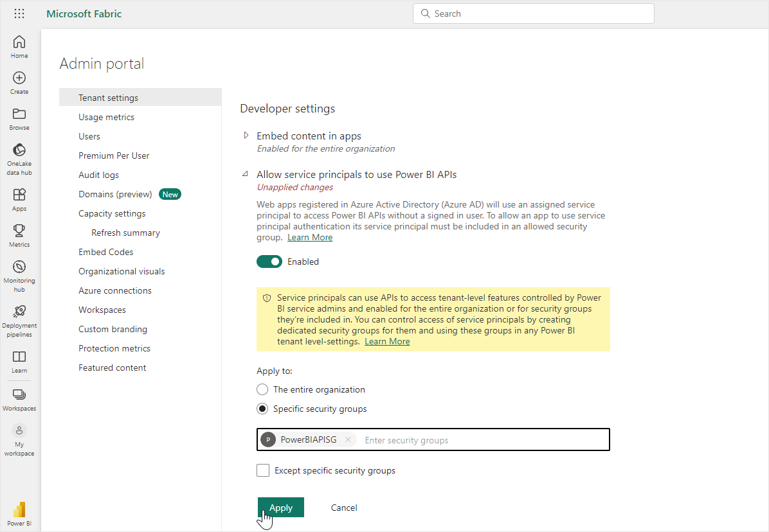
Task: Click the Create plus icon
Action: click(x=19, y=78)
